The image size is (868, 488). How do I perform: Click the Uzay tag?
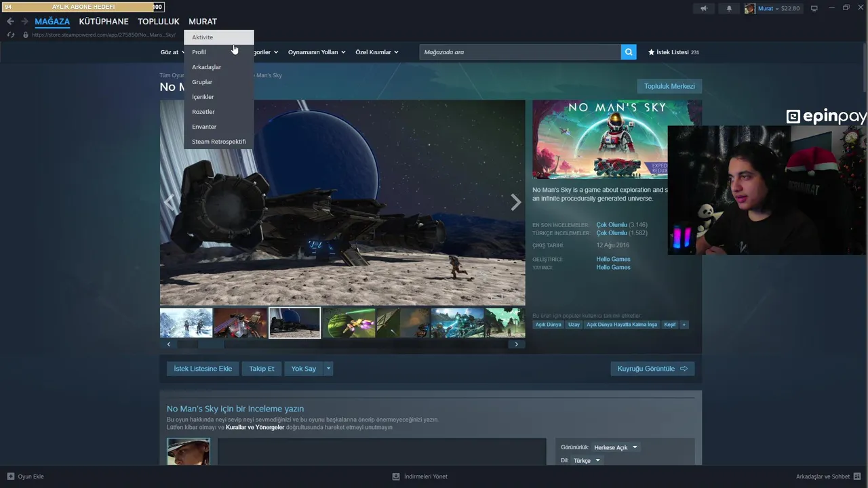(x=574, y=325)
